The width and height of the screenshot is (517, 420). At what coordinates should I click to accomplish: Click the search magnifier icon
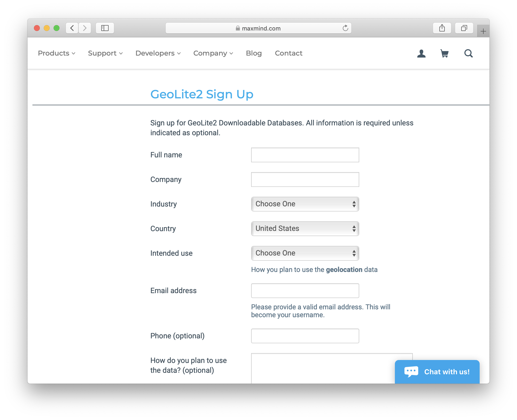point(468,53)
